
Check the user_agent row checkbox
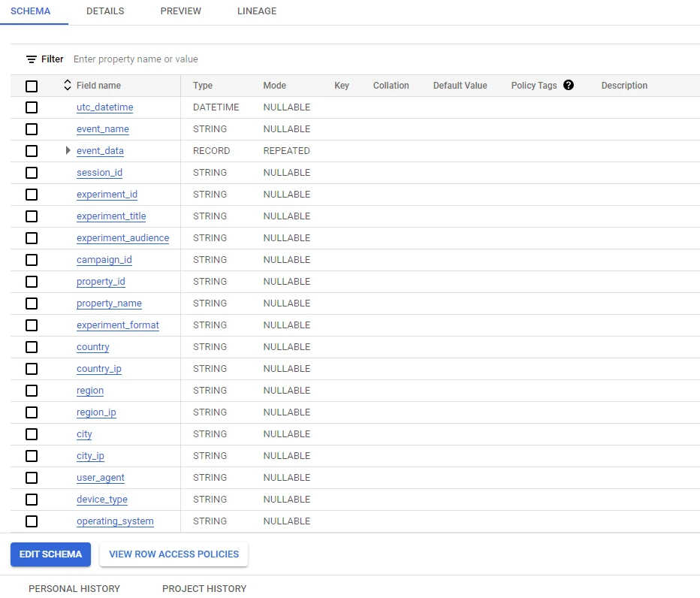32,477
